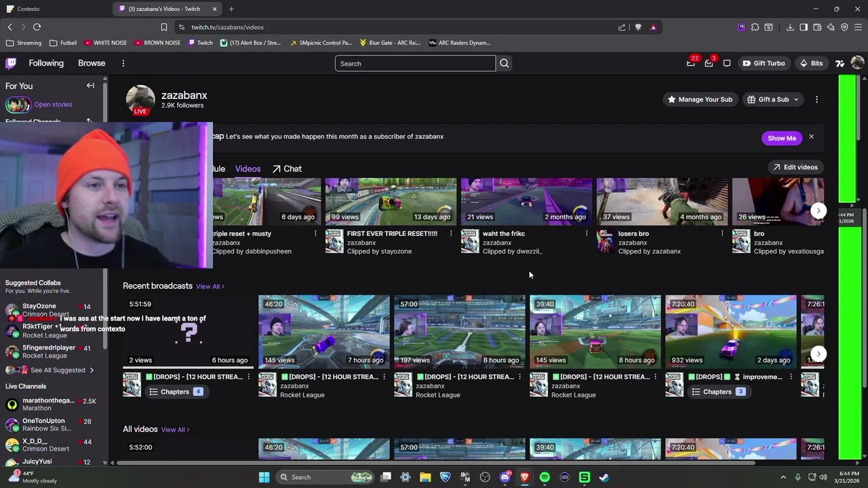
Task: Expand Chapters 4 on first broadcast
Action: pos(176,392)
